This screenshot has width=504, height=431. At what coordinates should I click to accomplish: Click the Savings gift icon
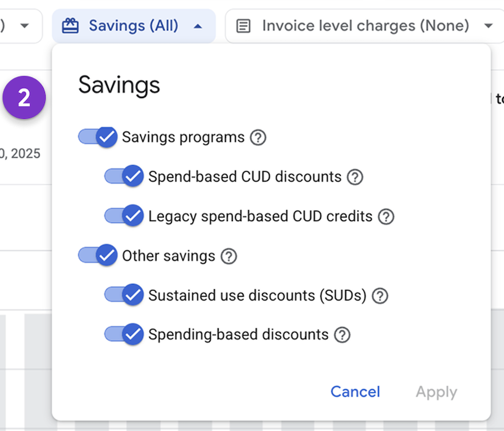(x=70, y=25)
